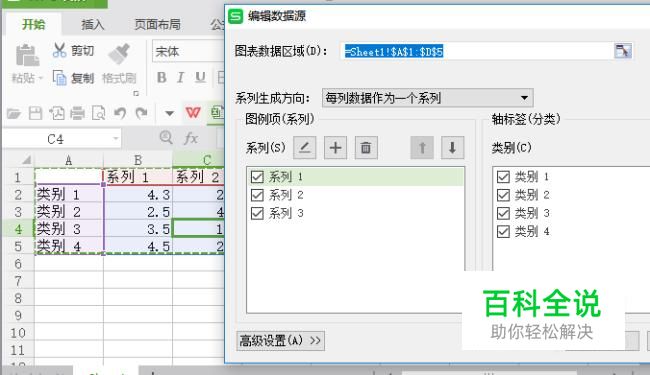Viewport: 650px width, 375px height.
Task: Select column B header
Action: (x=138, y=160)
